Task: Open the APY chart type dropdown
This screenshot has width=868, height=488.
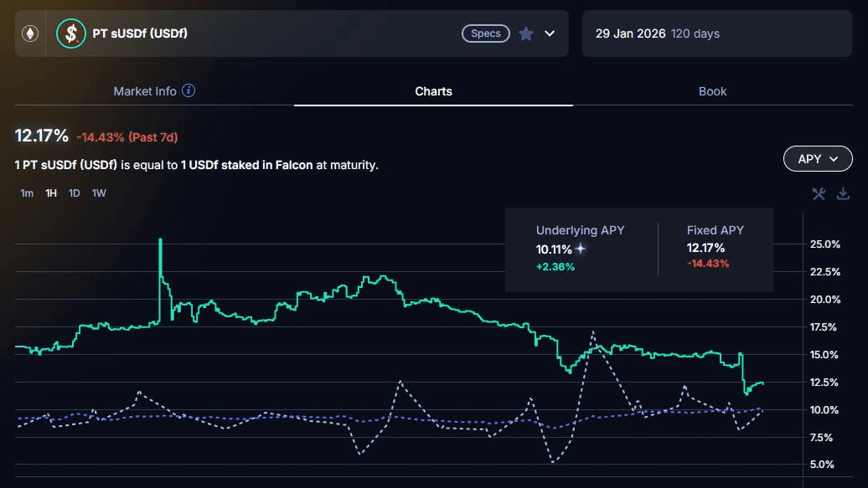Action: coord(818,159)
